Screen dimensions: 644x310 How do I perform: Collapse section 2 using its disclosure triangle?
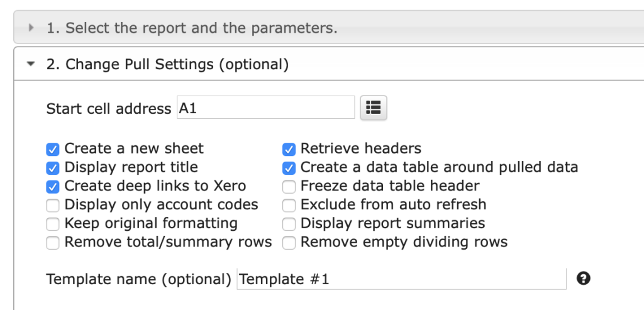click(x=31, y=64)
